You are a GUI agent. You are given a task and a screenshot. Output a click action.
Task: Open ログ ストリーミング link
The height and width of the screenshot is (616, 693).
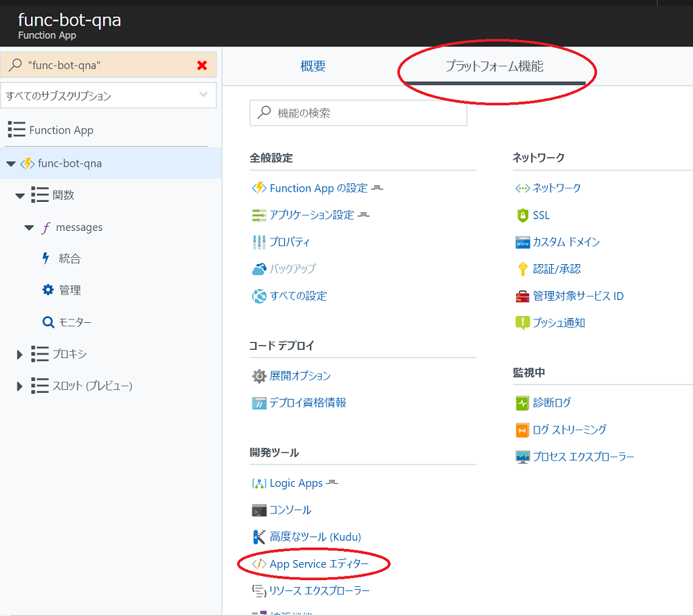coord(570,430)
